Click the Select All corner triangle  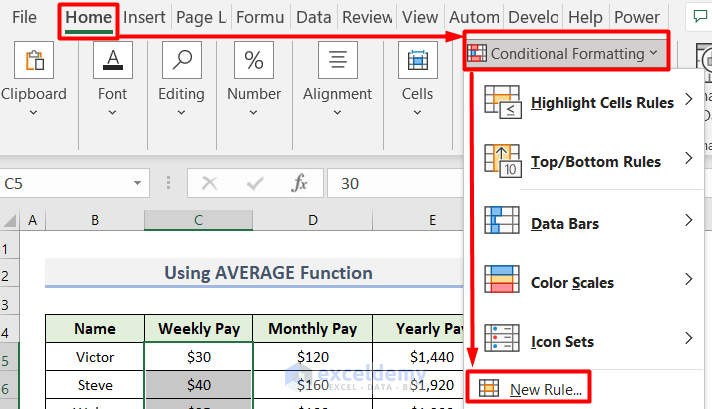coord(10,221)
